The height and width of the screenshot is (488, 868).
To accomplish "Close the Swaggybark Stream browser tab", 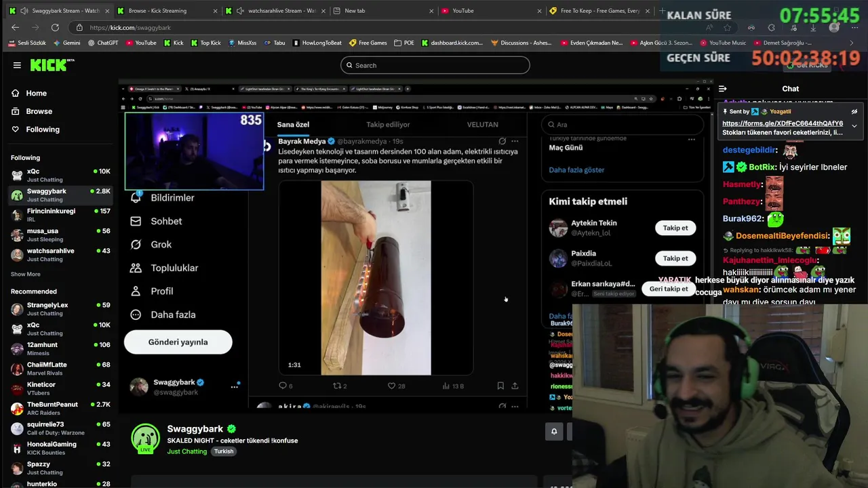I will tap(106, 11).
